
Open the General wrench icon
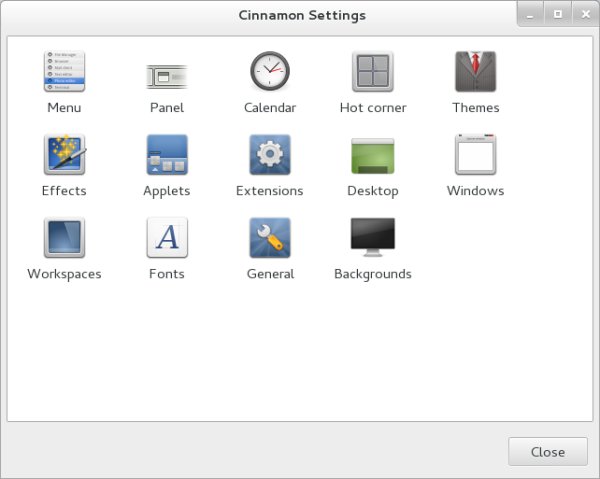270,238
